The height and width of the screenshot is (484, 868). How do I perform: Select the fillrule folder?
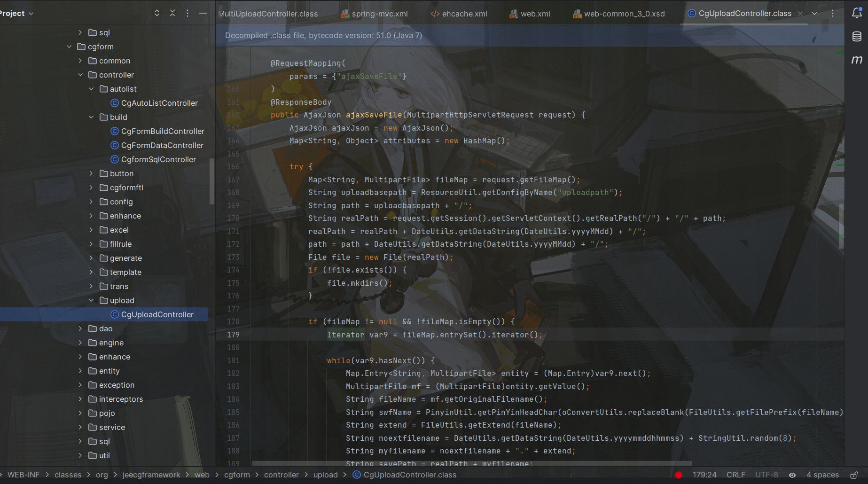(x=116, y=244)
